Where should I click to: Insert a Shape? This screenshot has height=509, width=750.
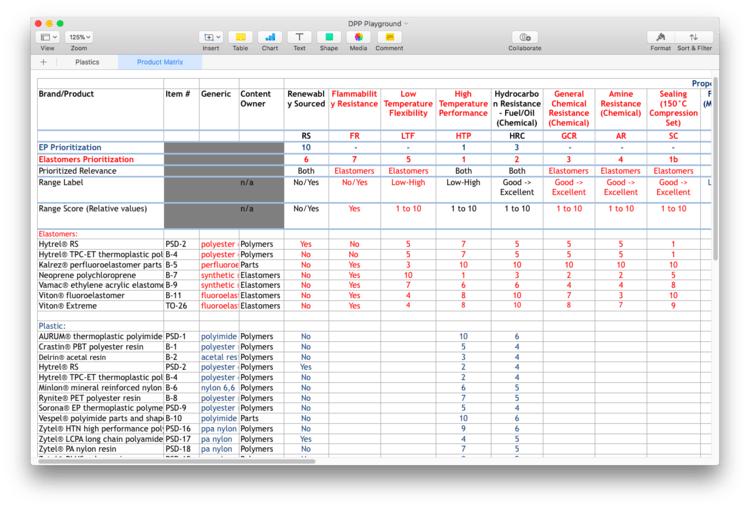[329, 37]
